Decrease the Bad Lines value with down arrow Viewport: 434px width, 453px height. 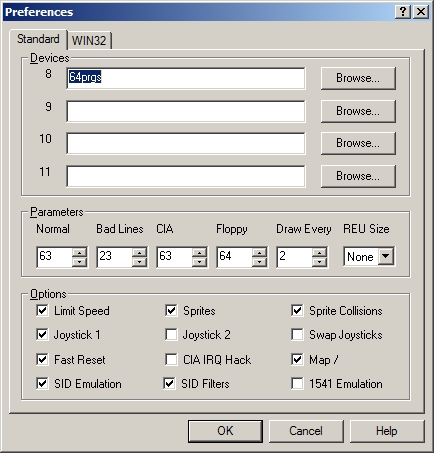click(139, 261)
